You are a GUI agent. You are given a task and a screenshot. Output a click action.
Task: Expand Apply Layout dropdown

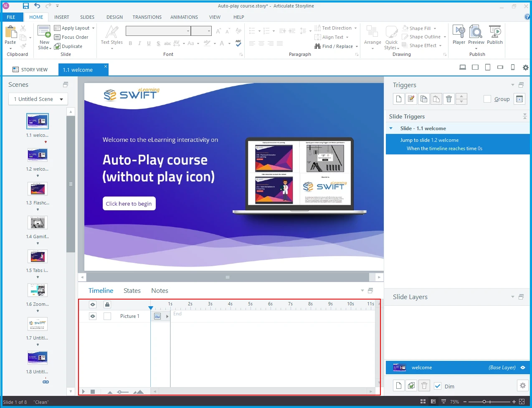pyautogui.click(x=93, y=28)
